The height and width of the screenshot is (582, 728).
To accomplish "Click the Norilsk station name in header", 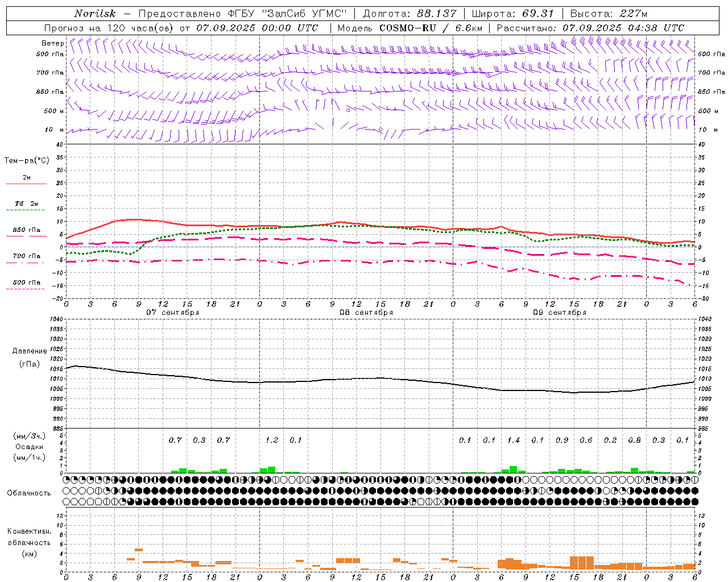I will click(x=94, y=14).
